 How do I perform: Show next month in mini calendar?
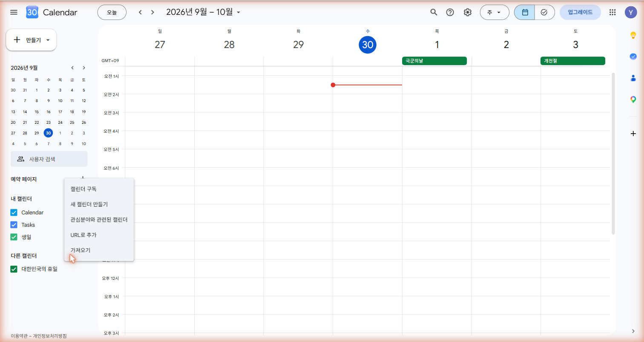(84, 68)
